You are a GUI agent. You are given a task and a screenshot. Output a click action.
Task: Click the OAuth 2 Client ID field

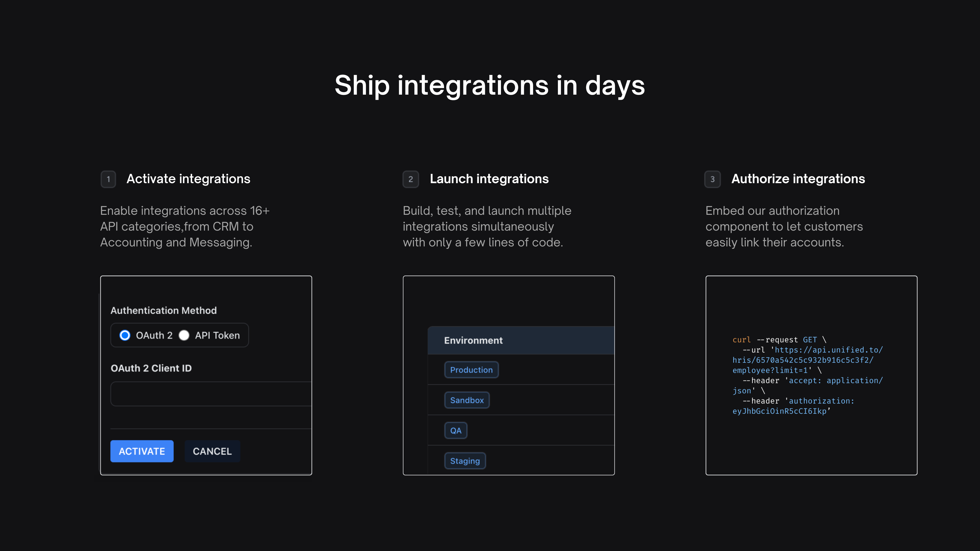click(x=211, y=394)
